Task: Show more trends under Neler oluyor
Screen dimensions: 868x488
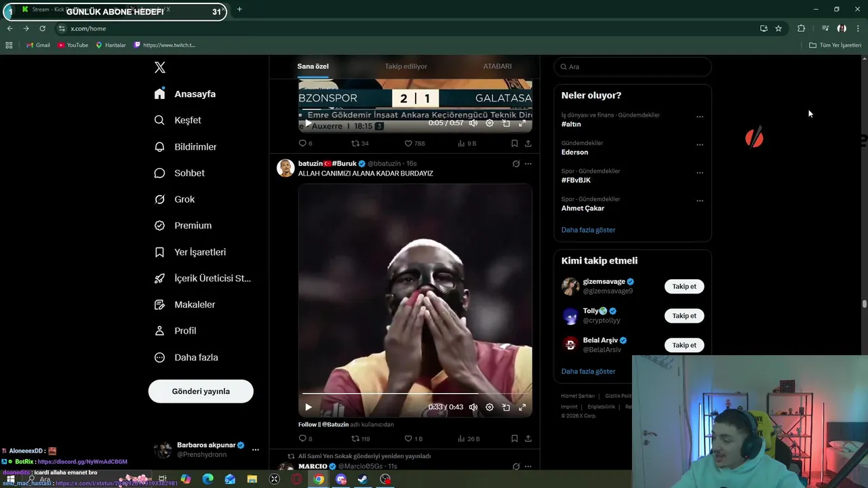Action: (588, 230)
